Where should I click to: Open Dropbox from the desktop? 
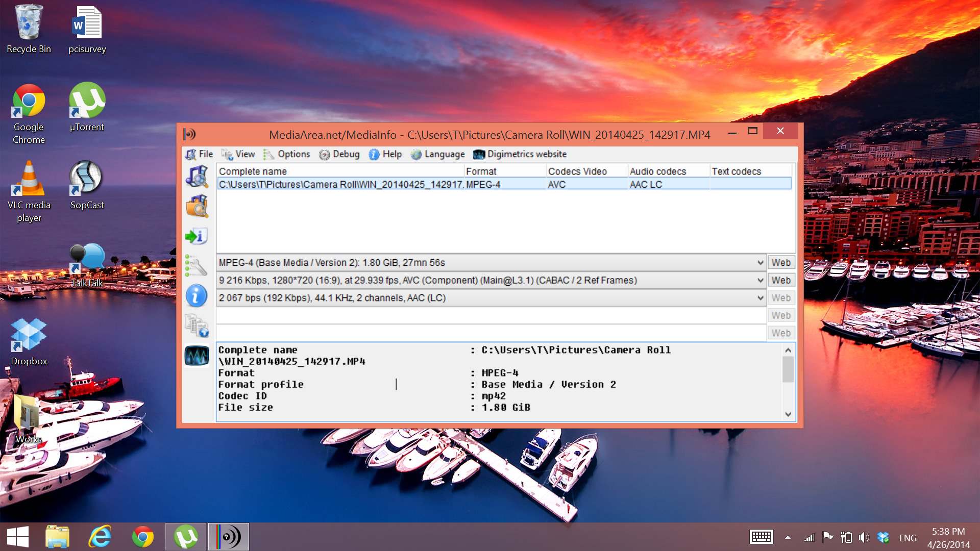[x=29, y=335]
